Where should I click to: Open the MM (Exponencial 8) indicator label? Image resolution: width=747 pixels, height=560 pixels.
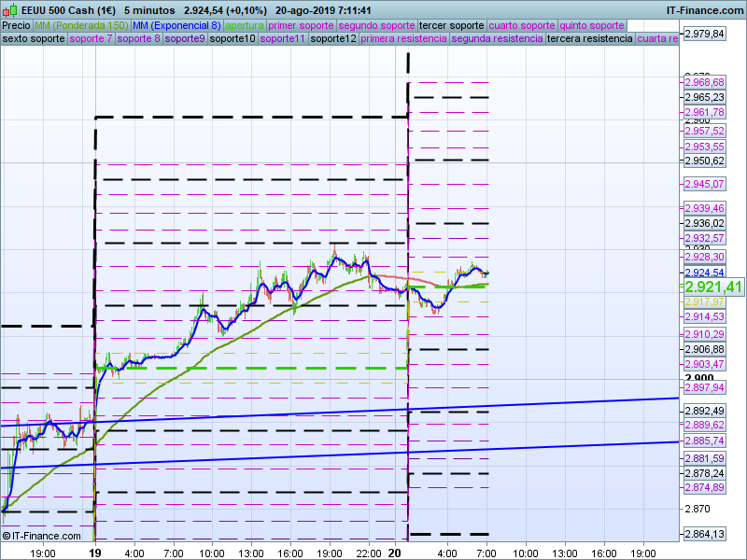pos(176,25)
